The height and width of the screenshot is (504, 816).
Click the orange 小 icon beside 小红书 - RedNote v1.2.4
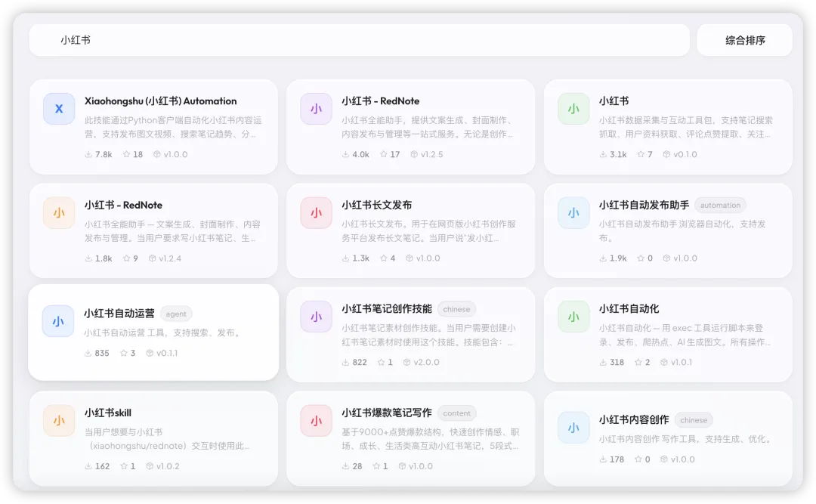coord(59,213)
